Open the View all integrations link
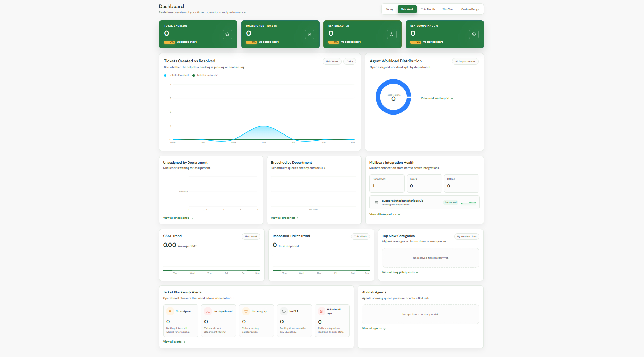The image size is (644, 357). [x=385, y=215]
